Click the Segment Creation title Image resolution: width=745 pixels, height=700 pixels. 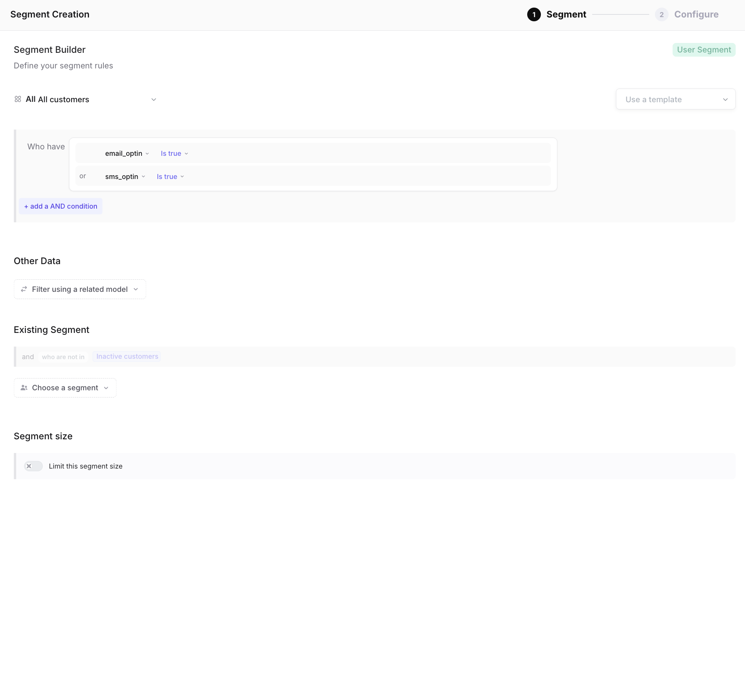(50, 14)
